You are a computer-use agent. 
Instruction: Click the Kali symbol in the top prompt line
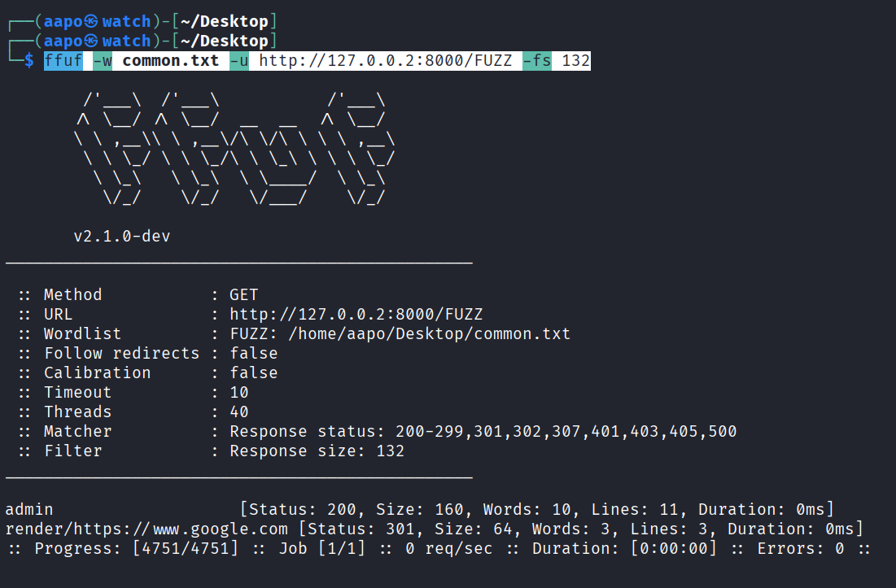(90, 21)
